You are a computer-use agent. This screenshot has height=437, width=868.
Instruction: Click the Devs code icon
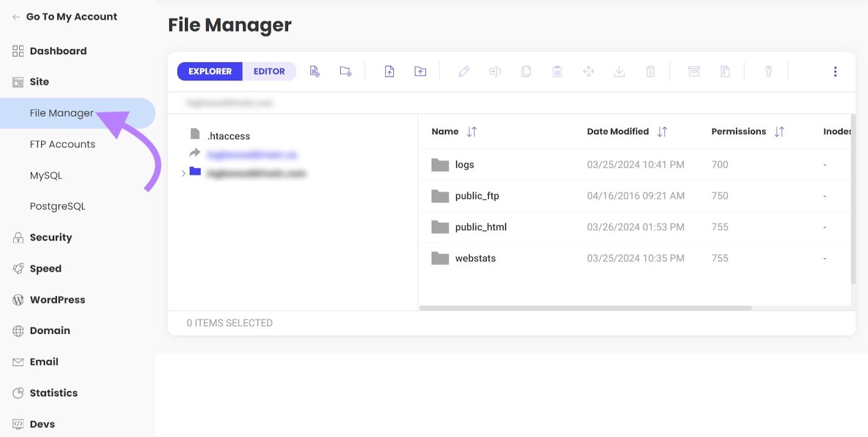click(18, 424)
